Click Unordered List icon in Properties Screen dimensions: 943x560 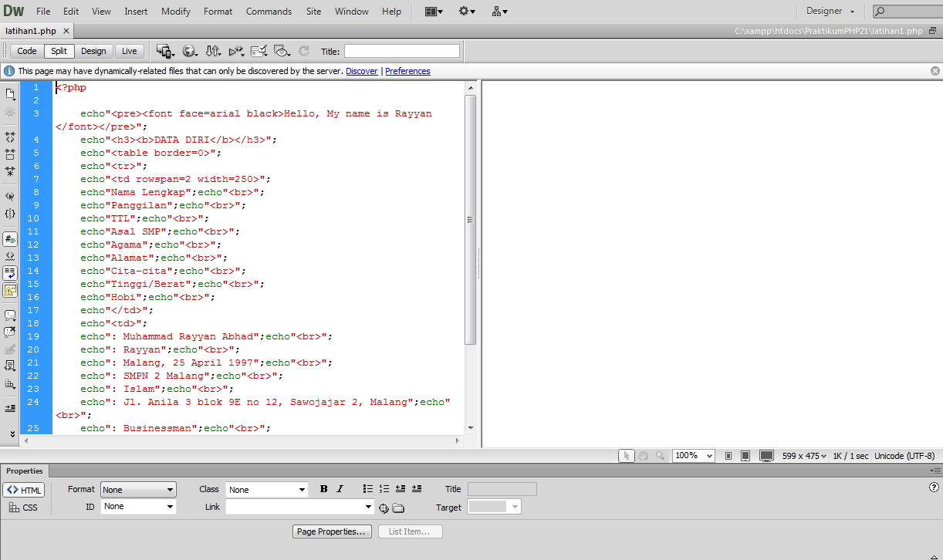click(368, 489)
